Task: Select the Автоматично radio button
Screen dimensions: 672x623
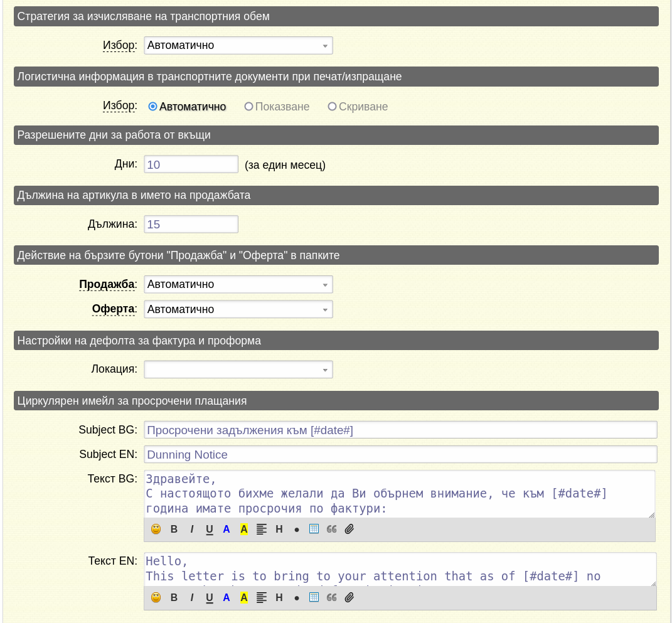Action: click(152, 107)
